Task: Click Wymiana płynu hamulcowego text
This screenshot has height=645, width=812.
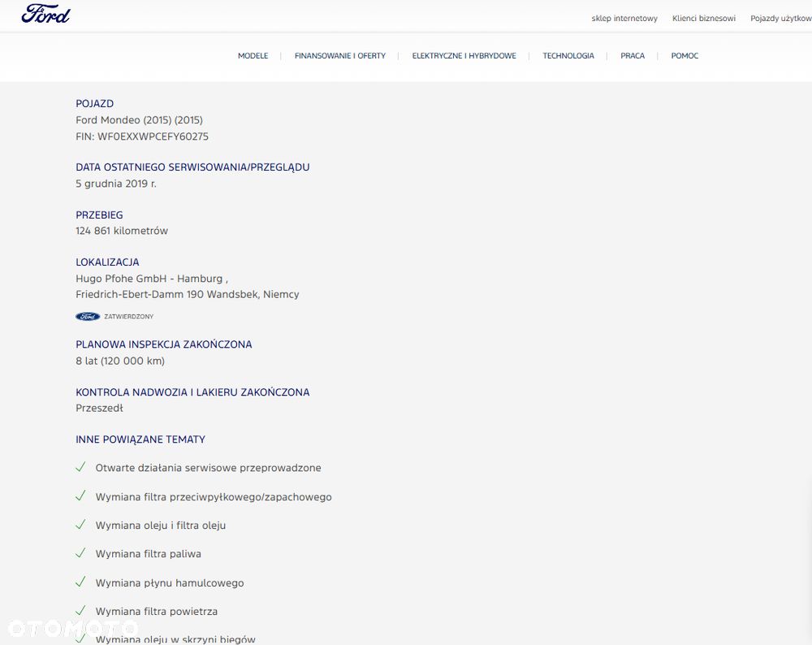Action: pyautogui.click(x=170, y=582)
